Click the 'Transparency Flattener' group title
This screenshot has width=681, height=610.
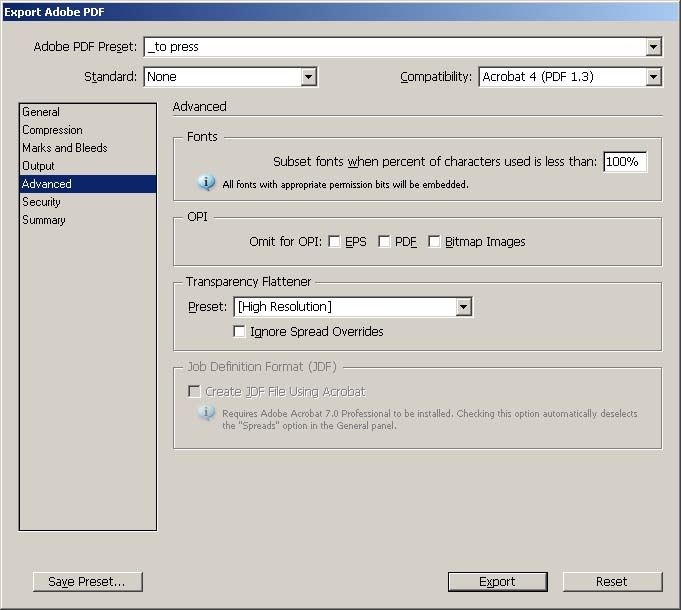[248, 282]
